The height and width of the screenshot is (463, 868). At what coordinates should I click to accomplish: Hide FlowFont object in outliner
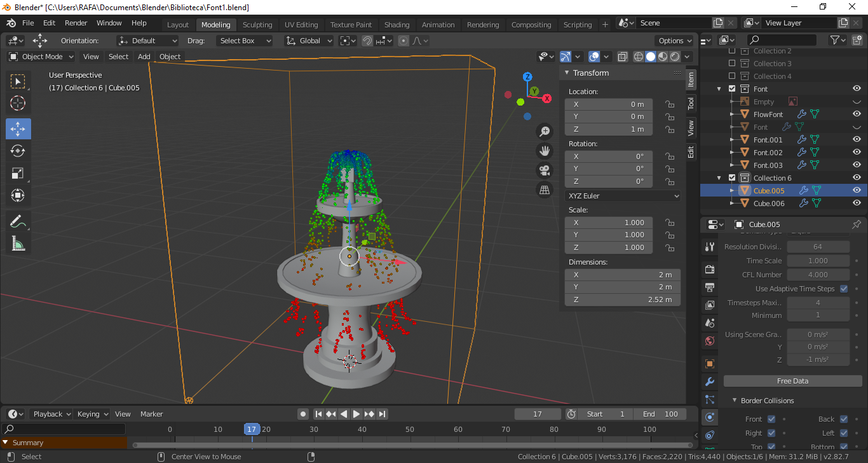click(857, 114)
